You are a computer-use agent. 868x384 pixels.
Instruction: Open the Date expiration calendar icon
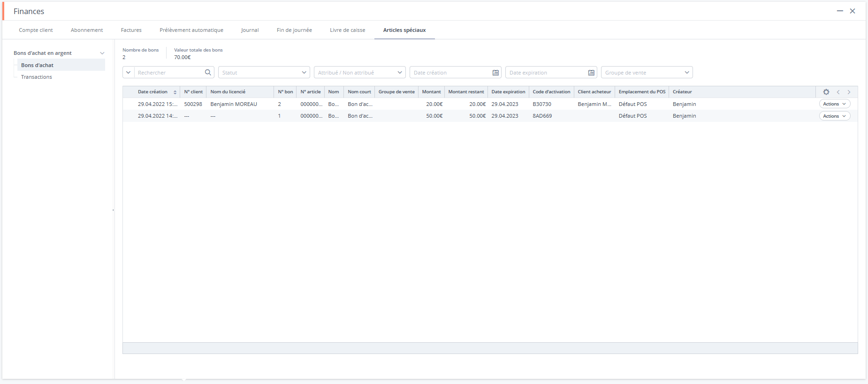tap(591, 73)
